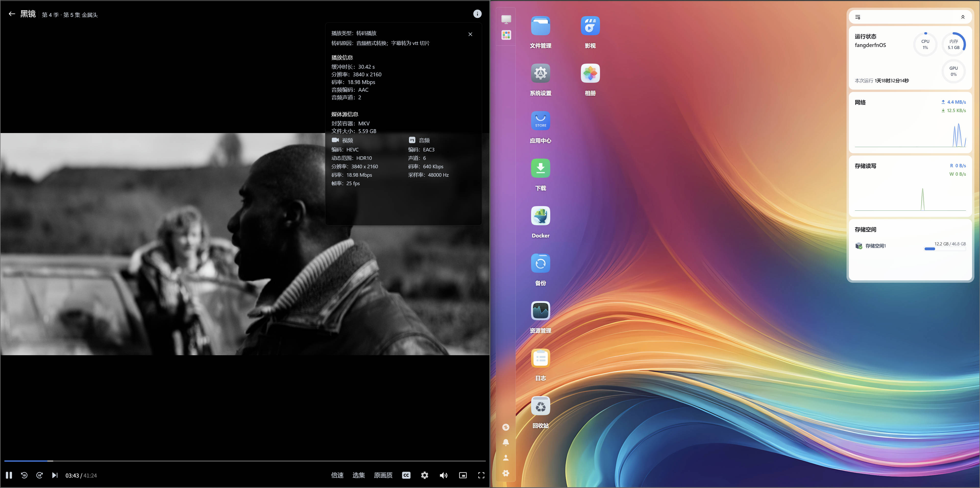Mute the video volume
The height and width of the screenshot is (488, 980).
pyautogui.click(x=444, y=475)
